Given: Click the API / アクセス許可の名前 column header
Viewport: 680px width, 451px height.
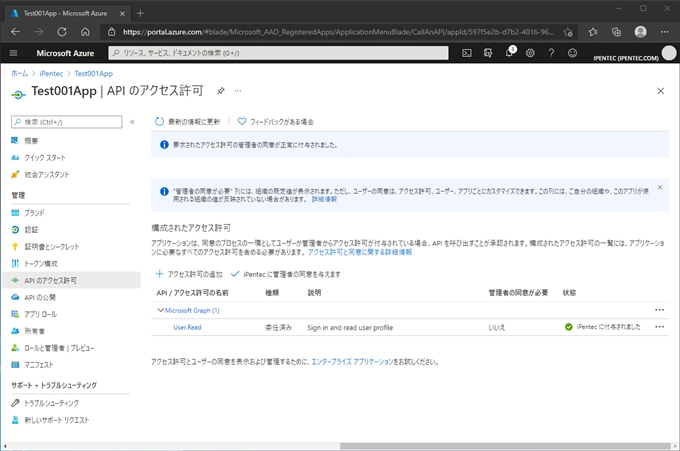Looking at the screenshot, I should pos(193,293).
